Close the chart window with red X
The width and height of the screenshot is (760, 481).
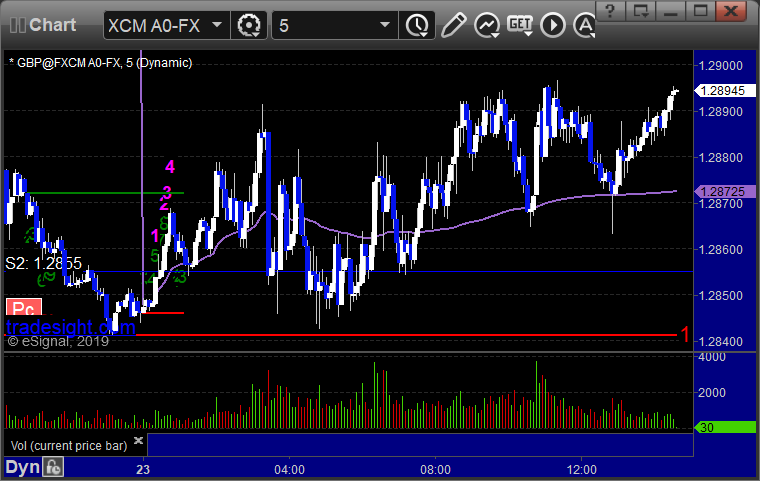[731, 10]
